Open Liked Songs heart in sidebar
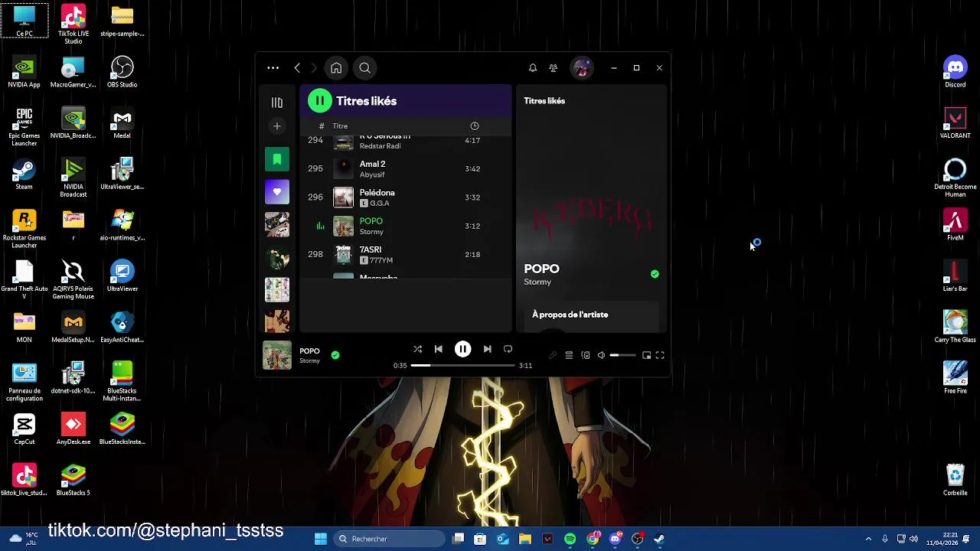 pos(277,192)
